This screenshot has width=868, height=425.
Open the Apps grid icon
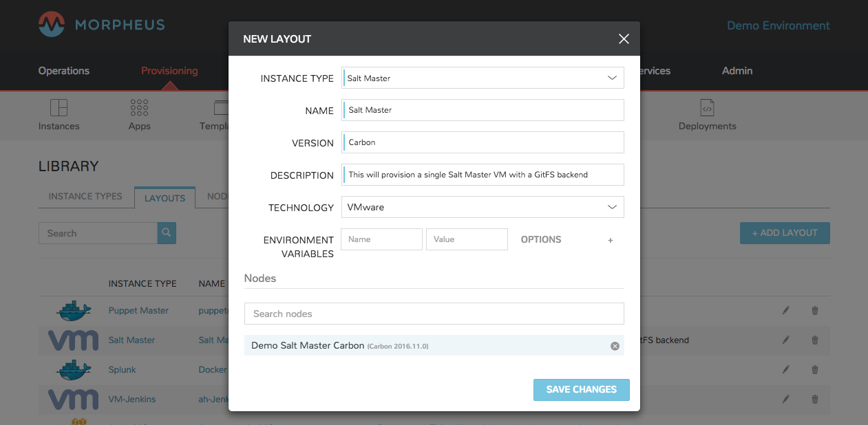[140, 107]
